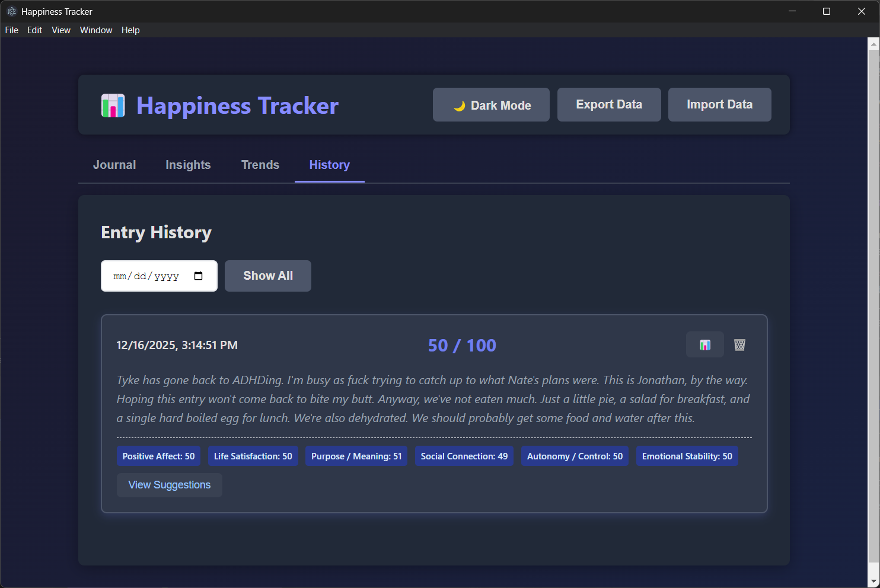Select the History tab
The height and width of the screenshot is (588, 880).
(330, 165)
